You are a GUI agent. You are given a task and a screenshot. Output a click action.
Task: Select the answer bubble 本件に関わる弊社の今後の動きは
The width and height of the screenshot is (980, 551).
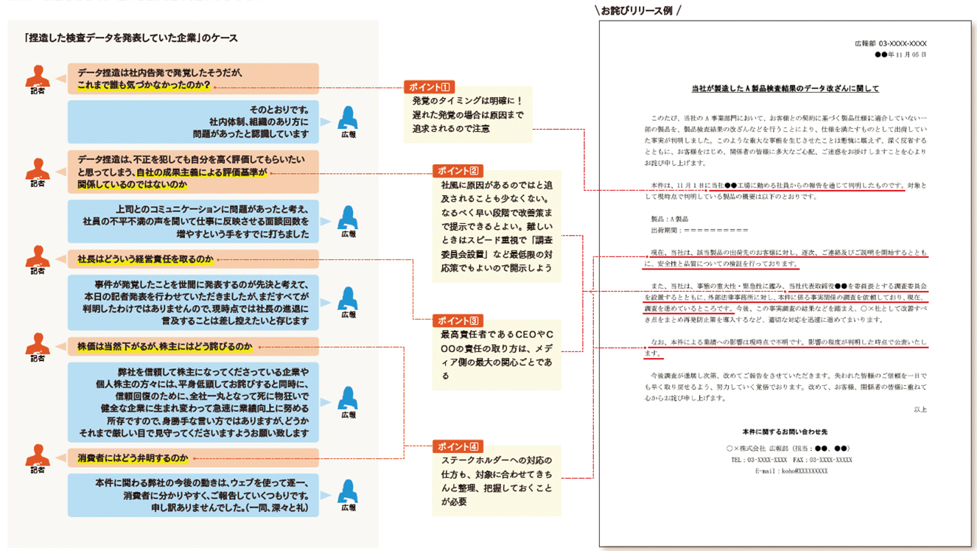(193, 495)
